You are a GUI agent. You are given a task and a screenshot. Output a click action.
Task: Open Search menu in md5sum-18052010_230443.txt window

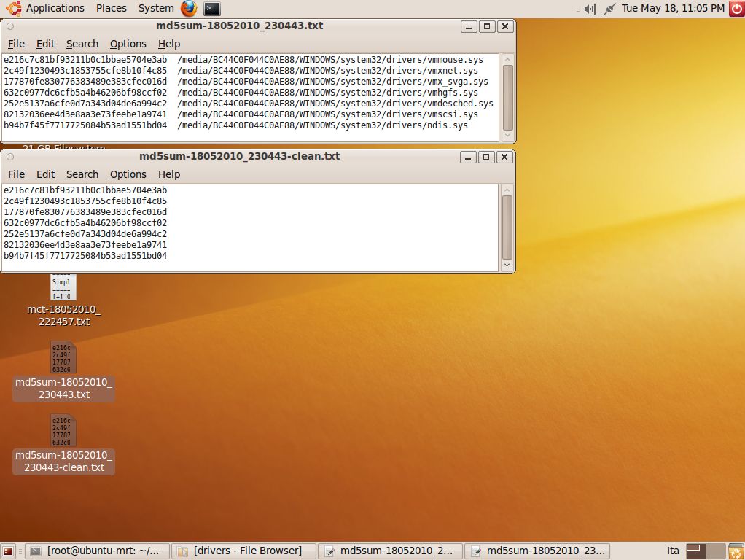click(82, 44)
